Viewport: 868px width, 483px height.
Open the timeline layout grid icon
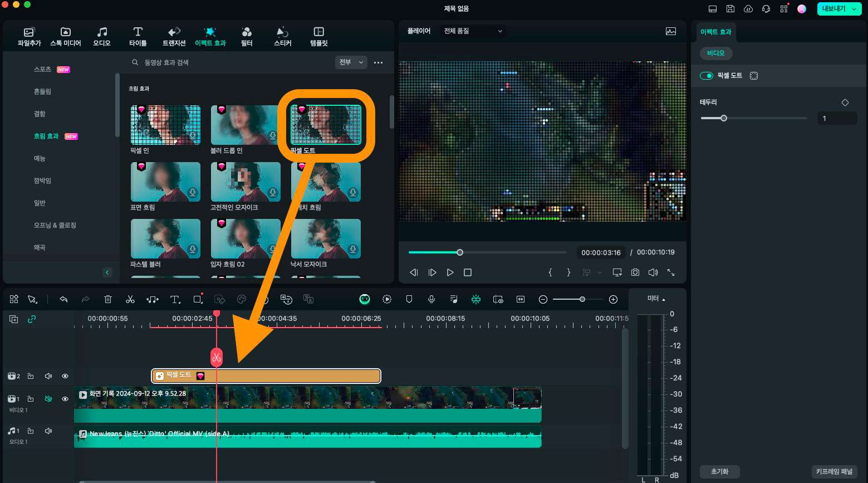coord(14,300)
